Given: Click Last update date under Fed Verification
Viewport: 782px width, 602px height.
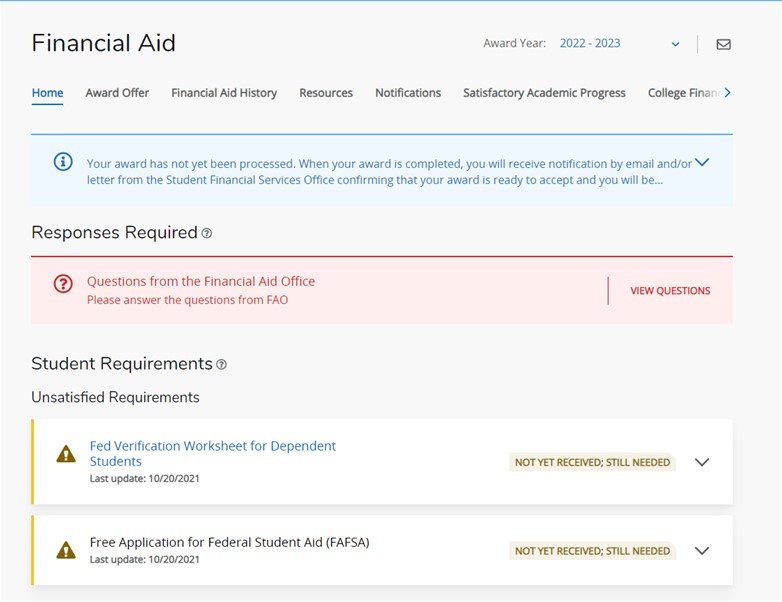Looking at the screenshot, I should [x=145, y=478].
